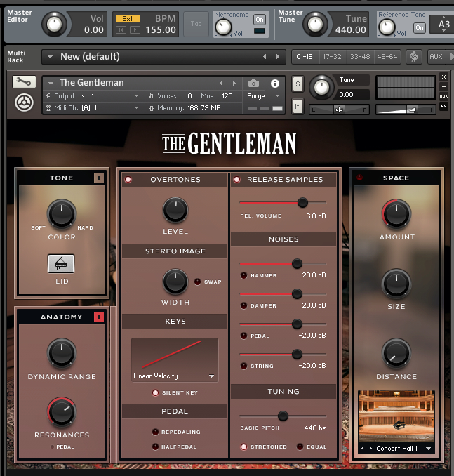Click the Rel. Volume slider handle
This screenshot has width=454, height=476.
(x=302, y=202)
